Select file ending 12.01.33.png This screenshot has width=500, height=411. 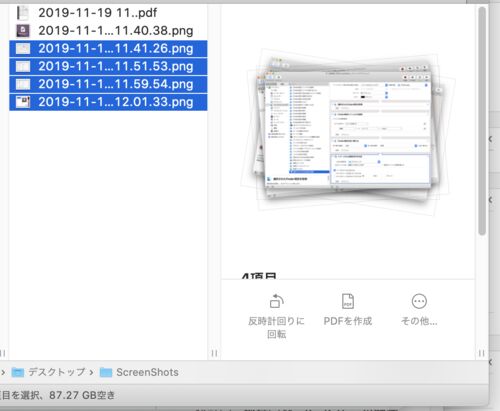[x=108, y=102]
